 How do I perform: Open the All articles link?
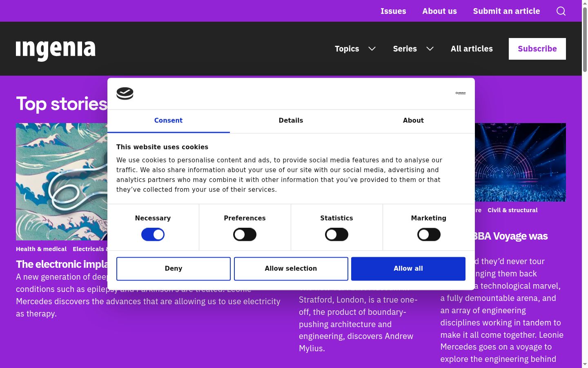pyautogui.click(x=472, y=49)
